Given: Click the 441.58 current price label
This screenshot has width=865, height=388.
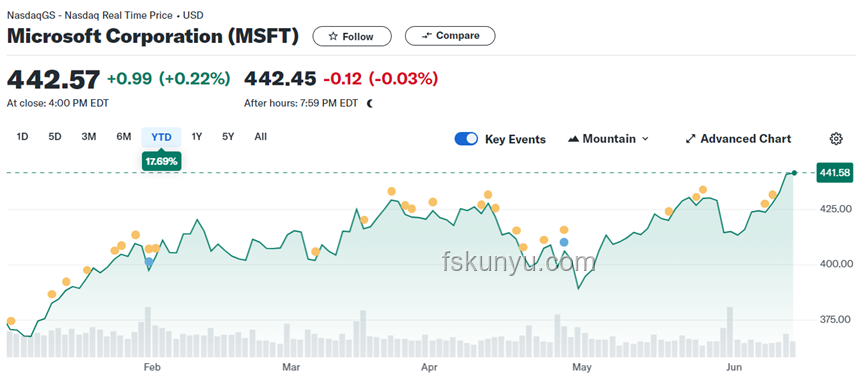Looking at the screenshot, I should click(x=835, y=173).
